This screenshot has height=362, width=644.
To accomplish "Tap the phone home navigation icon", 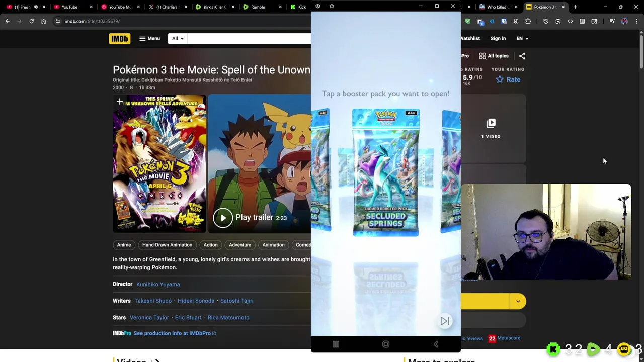I will (386, 344).
